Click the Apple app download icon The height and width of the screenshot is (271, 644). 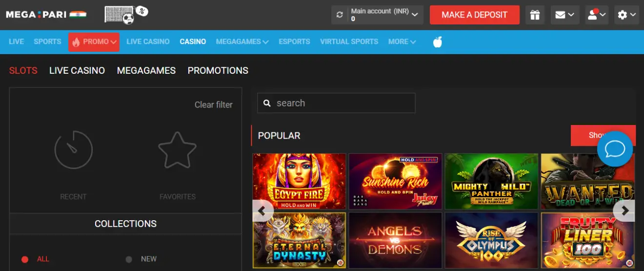coord(438,42)
